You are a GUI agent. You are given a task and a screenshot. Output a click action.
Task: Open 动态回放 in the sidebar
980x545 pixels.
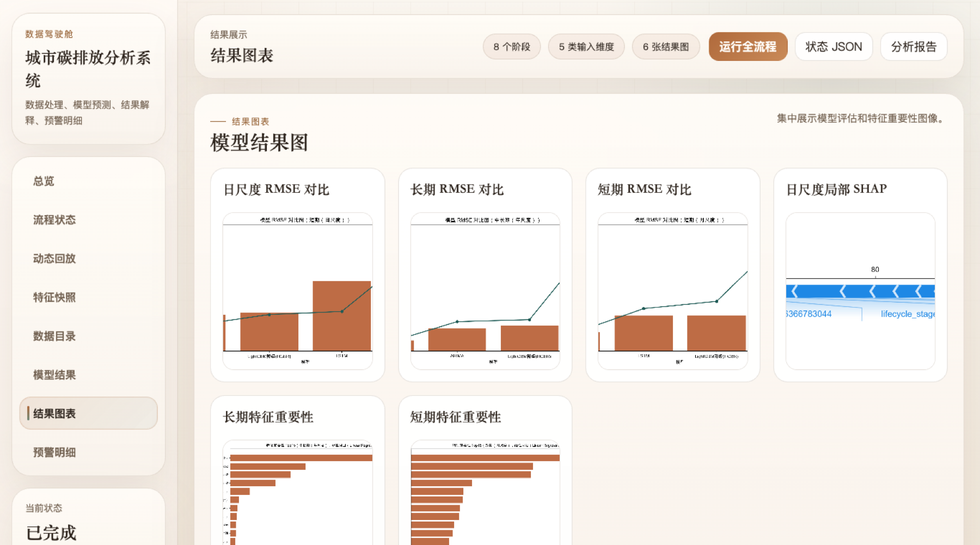point(88,259)
